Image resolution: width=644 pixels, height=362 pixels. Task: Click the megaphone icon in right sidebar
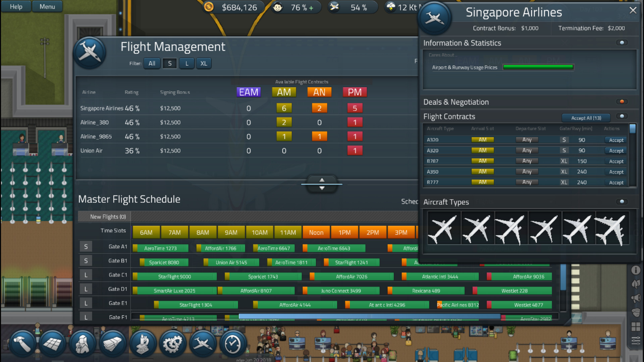tap(636, 298)
